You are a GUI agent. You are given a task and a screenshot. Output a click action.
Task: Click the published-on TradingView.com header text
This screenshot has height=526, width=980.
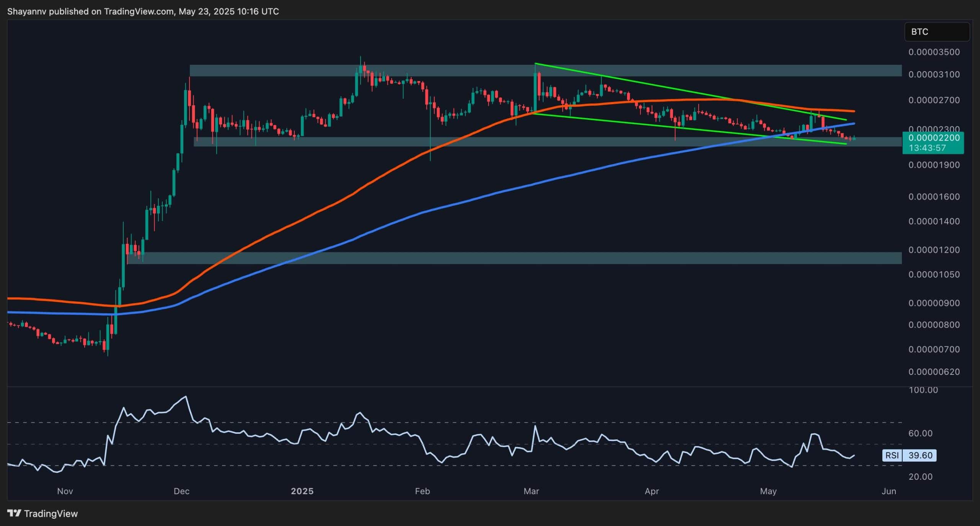click(143, 11)
